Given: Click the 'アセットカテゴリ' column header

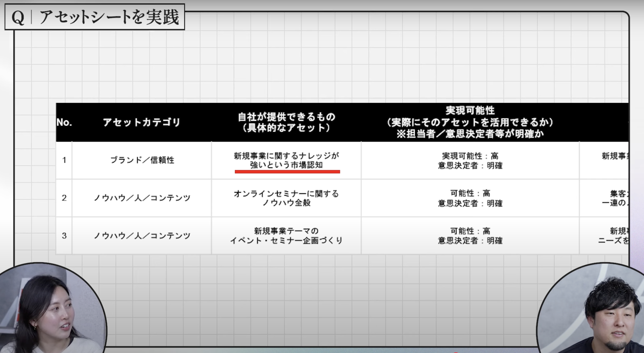Looking at the screenshot, I should (141, 122).
